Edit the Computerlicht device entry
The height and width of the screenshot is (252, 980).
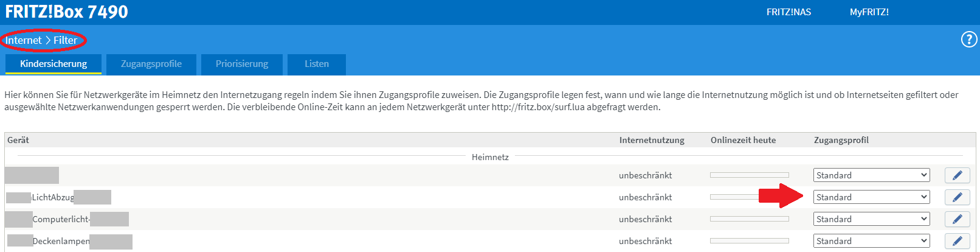(957, 219)
